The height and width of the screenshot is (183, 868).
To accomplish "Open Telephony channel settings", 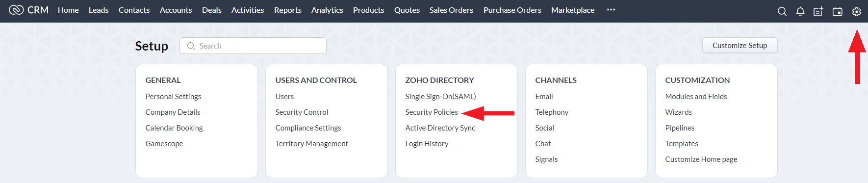I will pos(552,112).
